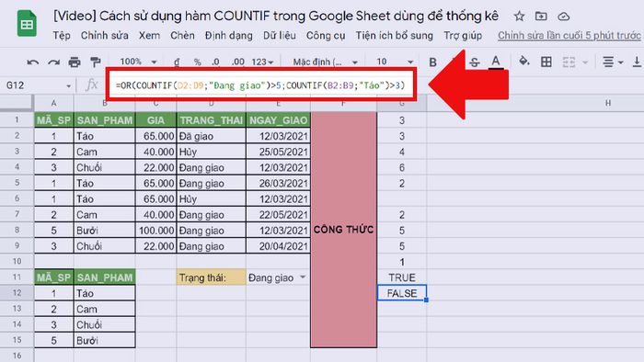Viewport: 644px width, 362px height.
Task: Select date cell 20/04/2021
Action: point(278,246)
